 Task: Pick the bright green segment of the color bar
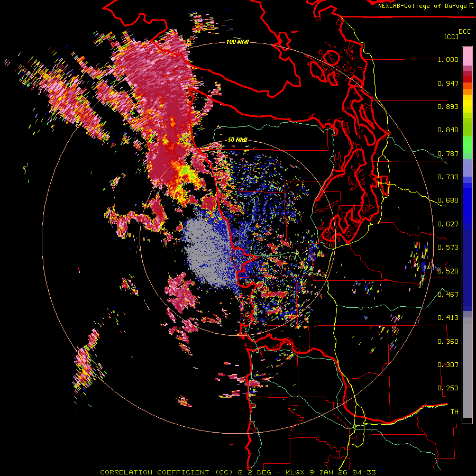(467, 144)
